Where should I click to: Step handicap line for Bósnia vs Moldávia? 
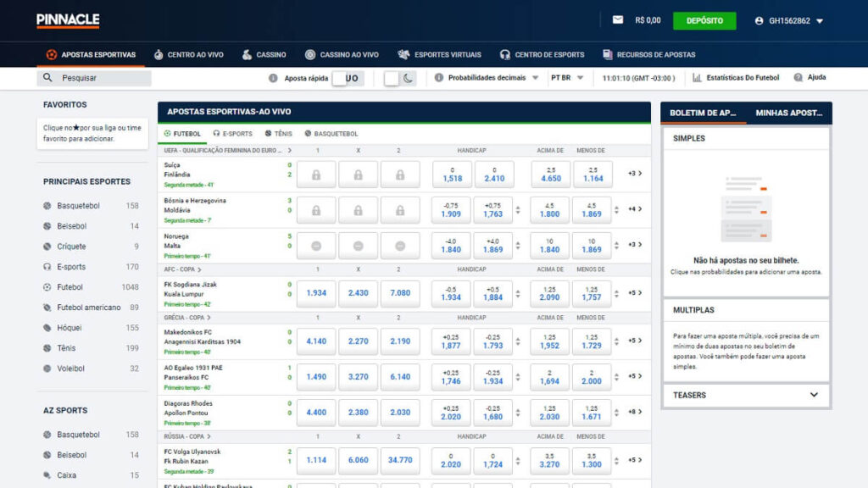[x=518, y=210]
